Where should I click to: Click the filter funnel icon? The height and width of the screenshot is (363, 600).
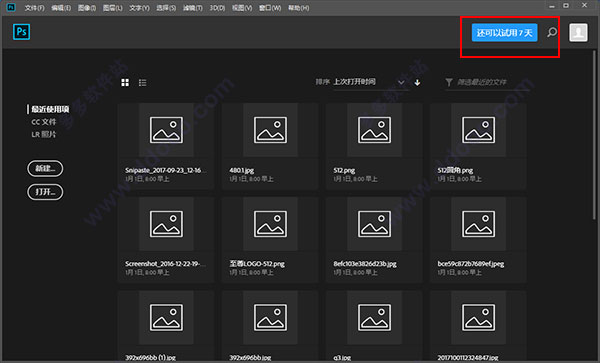(x=449, y=82)
